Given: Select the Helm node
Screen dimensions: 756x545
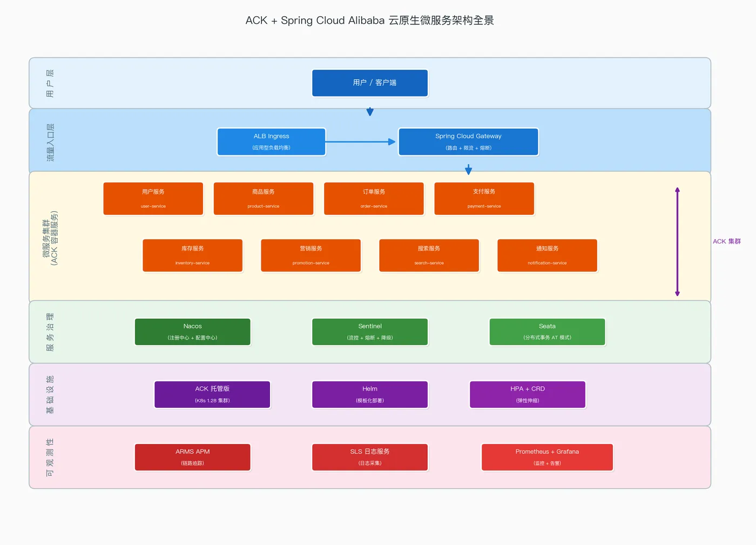Looking at the screenshot, I should tap(370, 394).
